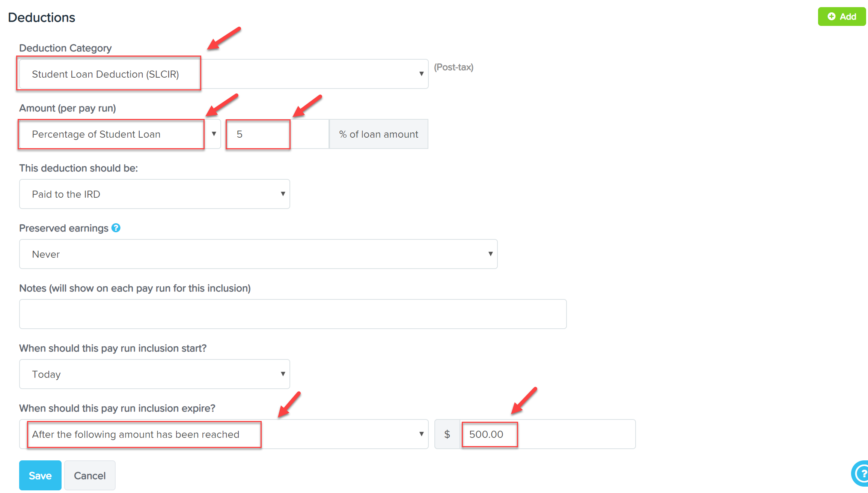Click the plus icon on Add button
The image size is (868, 493).
pyautogui.click(x=832, y=17)
